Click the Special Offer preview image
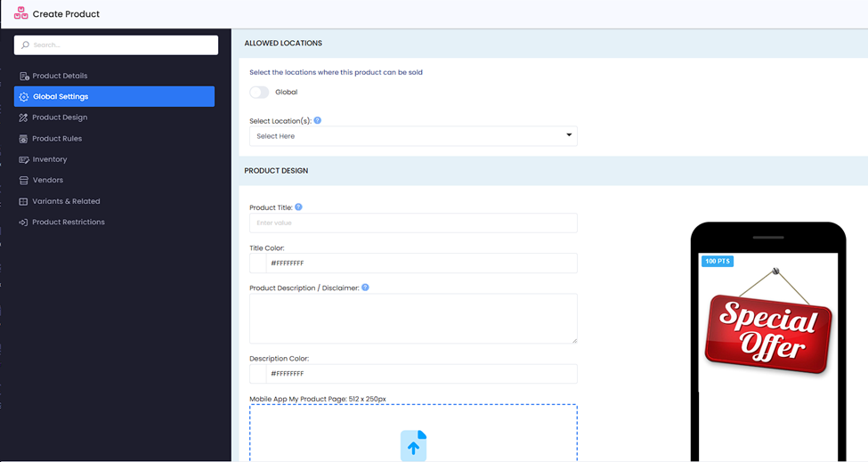This screenshot has width=868, height=462. [x=768, y=322]
